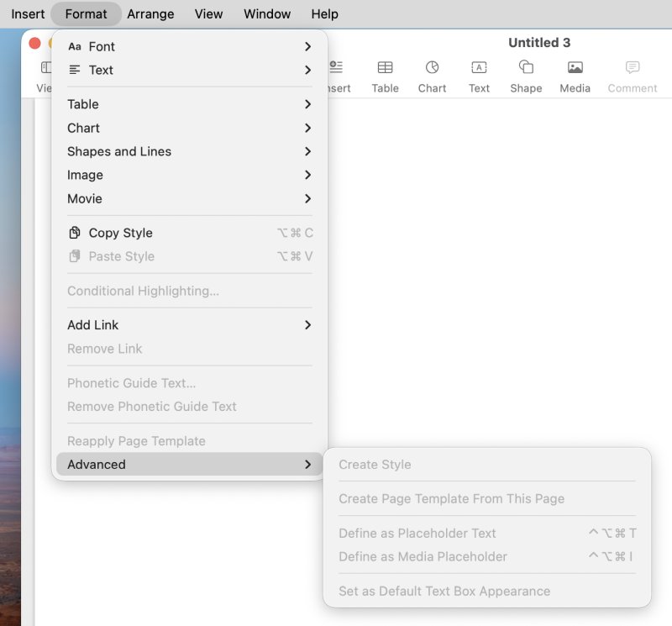
Task: Choose Create Style in the Advanced submenu
Action: [x=374, y=465]
